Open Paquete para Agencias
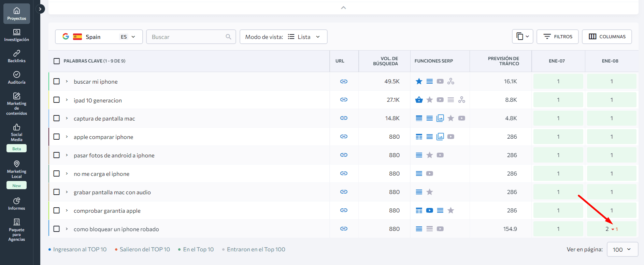This screenshot has height=265, width=644. coord(17,229)
